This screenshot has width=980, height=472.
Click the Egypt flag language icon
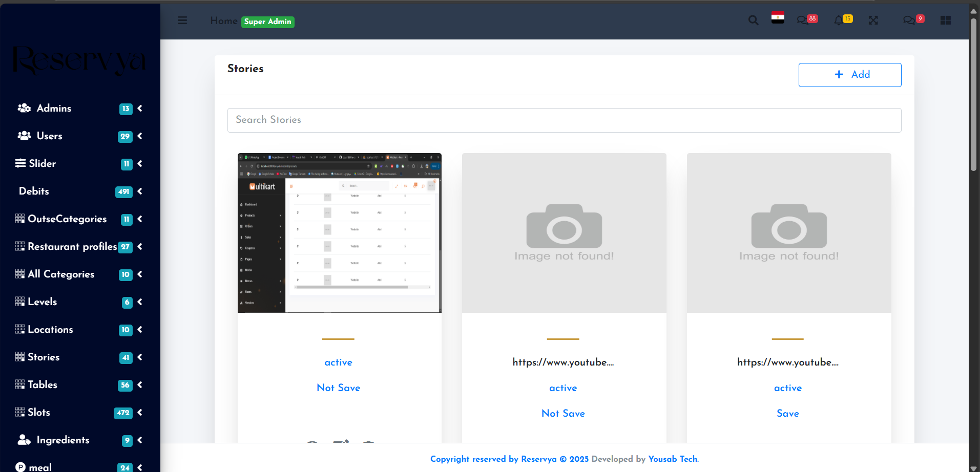coord(778,18)
